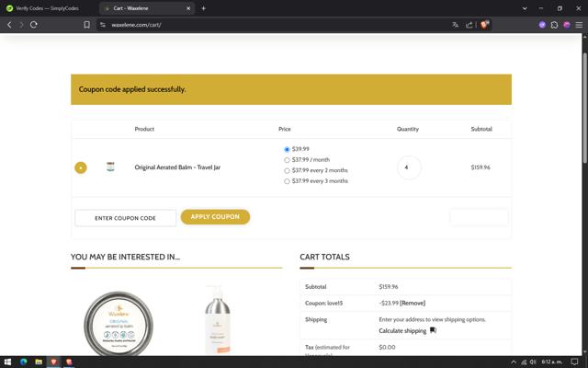Open the extensions puzzle icon
This screenshot has height=368, width=588.
click(554, 25)
